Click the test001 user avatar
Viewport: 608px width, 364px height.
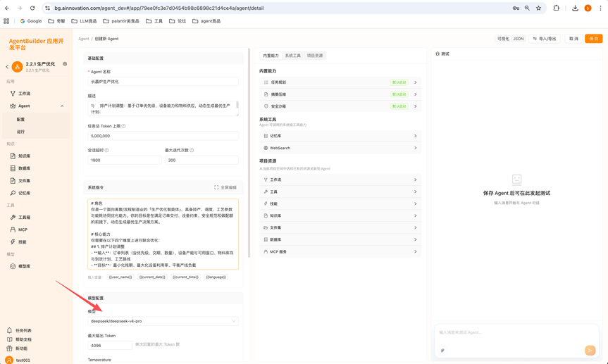pos(9,360)
